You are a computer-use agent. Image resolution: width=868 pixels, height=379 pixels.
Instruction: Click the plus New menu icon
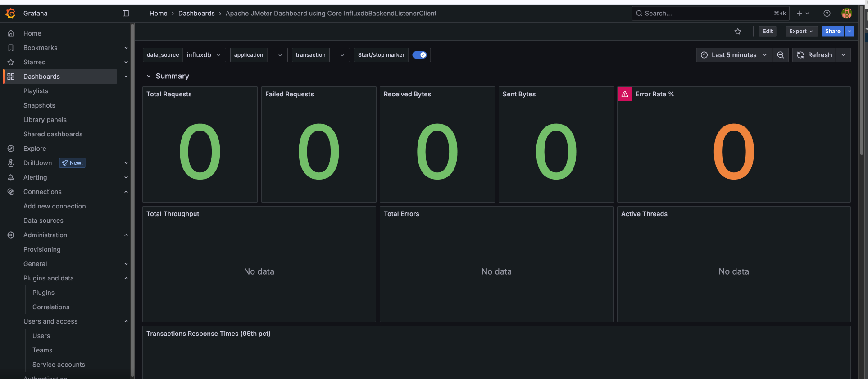[x=802, y=14]
